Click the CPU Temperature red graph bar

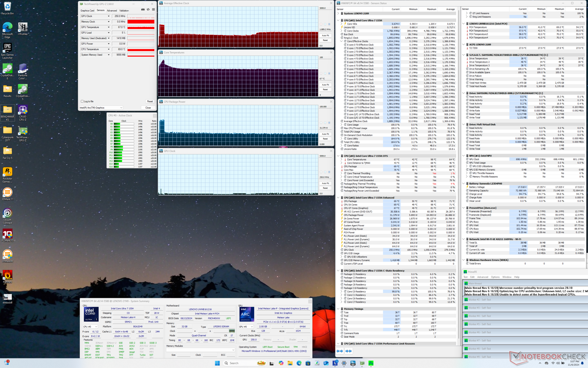[x=141, y=49]
